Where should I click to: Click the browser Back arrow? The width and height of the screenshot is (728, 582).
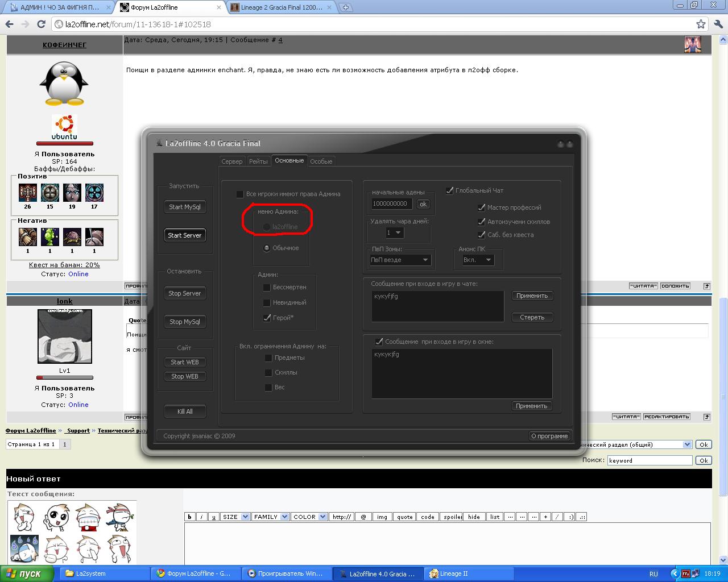(x=9, y=24)
